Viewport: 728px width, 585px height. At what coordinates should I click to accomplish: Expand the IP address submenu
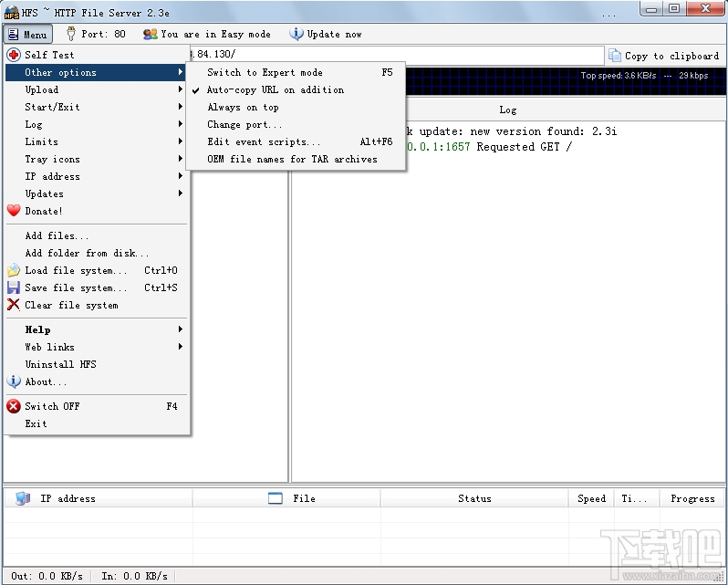tap(98, 176)
